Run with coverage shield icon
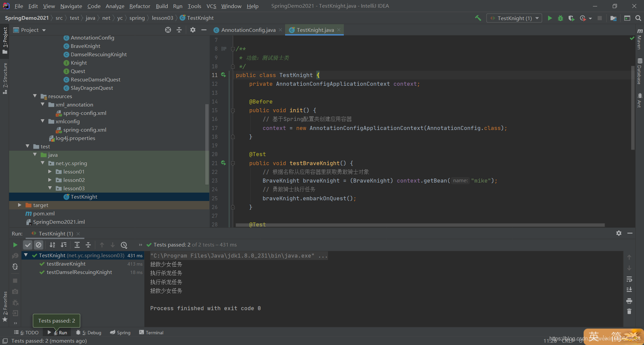The width and height of the screenshot is (644, 345). (571, 18)
